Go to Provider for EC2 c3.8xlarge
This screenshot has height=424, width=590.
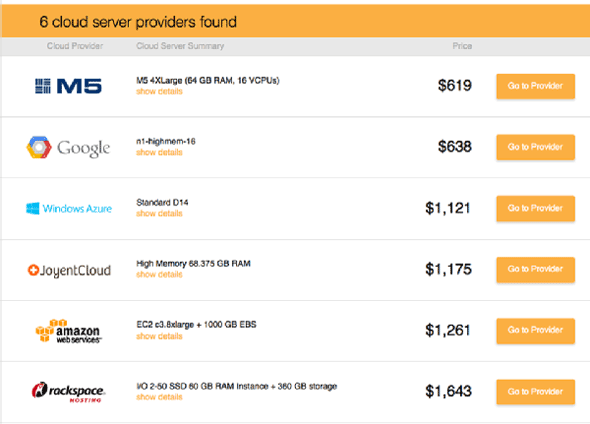[x=535, y=331]
